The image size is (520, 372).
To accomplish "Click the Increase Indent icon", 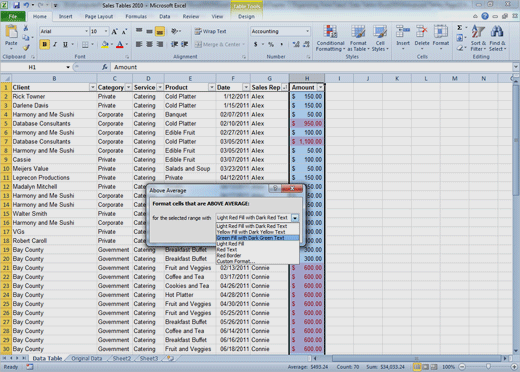I will tap(184, 44).
